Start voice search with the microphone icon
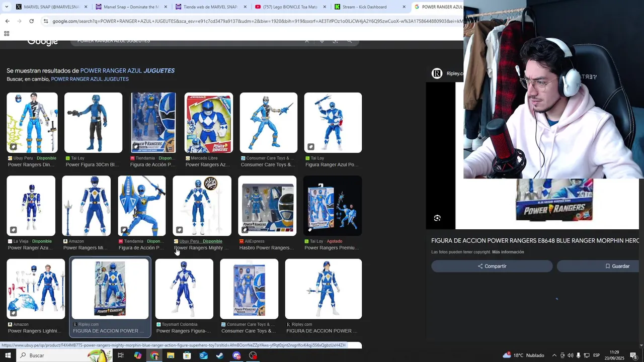This screenshot has height=362, width=644. click(321, 41)
